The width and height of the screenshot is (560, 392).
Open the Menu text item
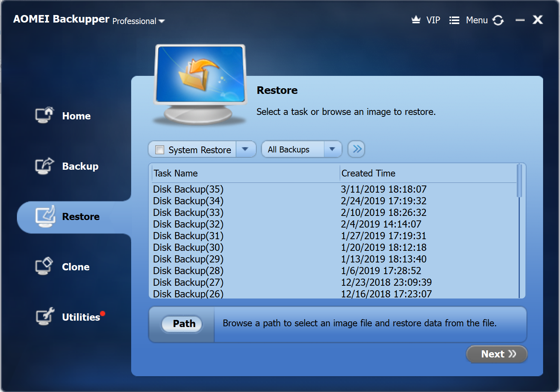[477, 20]
